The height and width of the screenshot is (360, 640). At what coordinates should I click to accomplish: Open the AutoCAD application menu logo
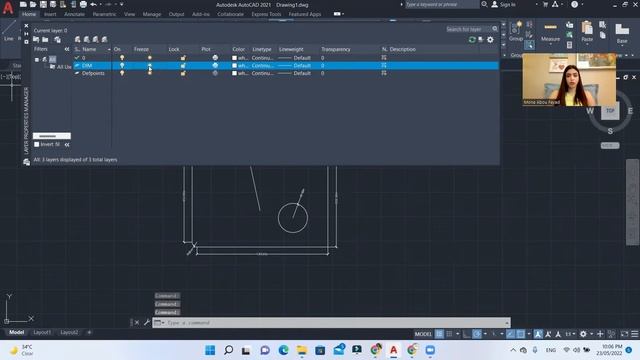[8, 8]
